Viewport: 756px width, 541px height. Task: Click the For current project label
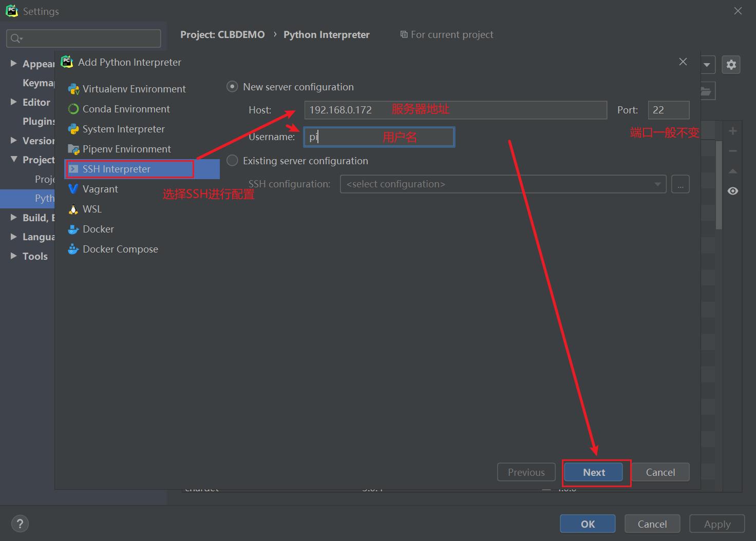tap(447, 34)
